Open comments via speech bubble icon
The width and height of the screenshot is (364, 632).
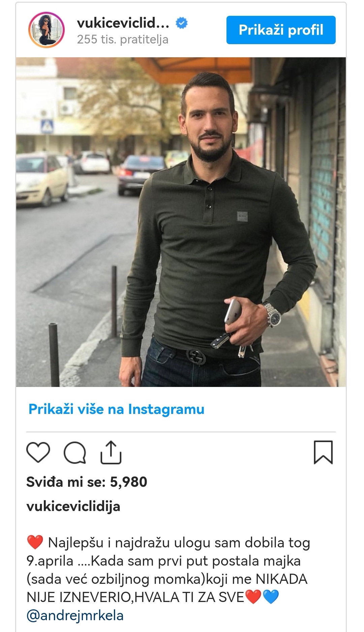(75, 453)
